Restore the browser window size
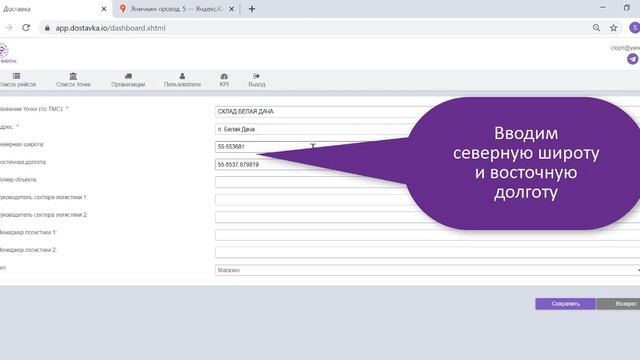 coord(627,8)
